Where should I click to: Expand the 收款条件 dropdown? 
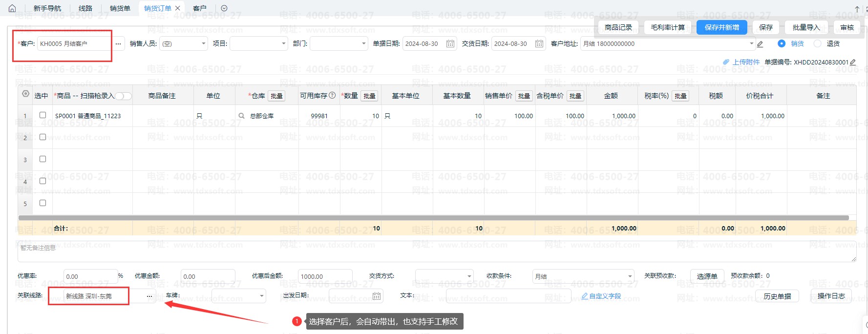[630, 276]
